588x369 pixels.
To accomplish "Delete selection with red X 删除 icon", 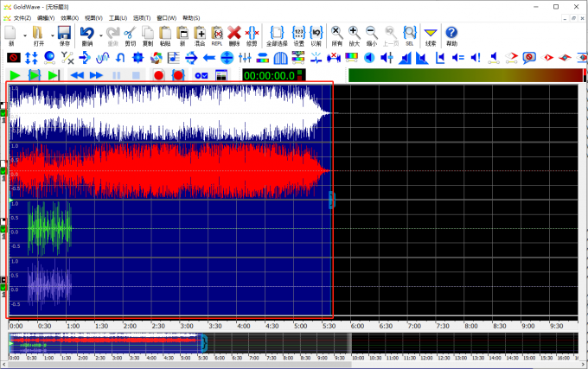I will [x=234, y=36].
